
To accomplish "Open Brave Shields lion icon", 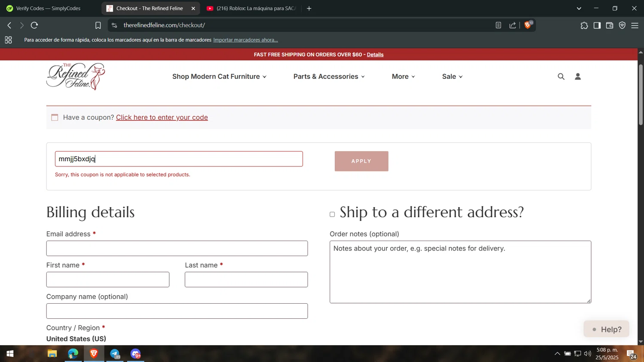I will click(528, 25).
